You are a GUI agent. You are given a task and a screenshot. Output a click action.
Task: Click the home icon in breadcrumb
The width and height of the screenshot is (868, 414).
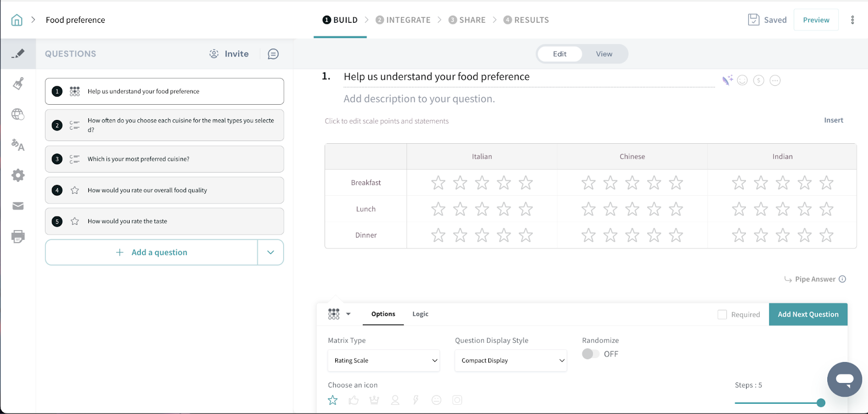17,20
